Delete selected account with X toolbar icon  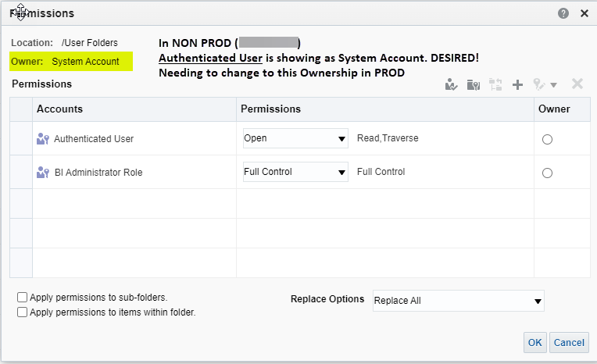click(577, 84)
